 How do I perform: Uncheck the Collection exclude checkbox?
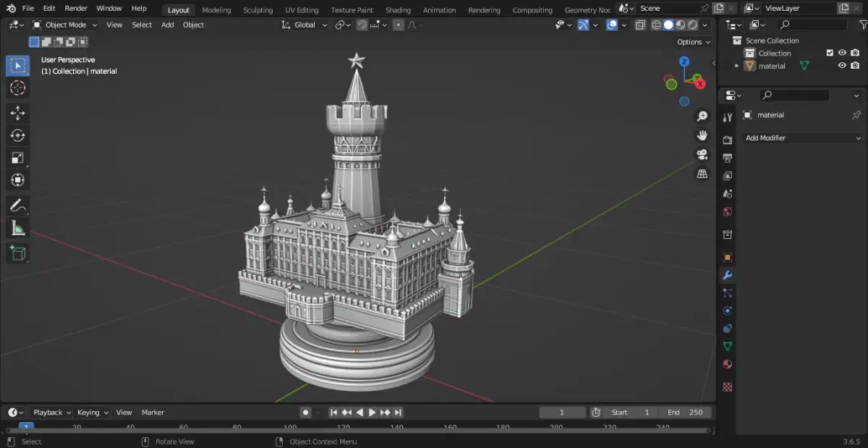tap(830, 53)
